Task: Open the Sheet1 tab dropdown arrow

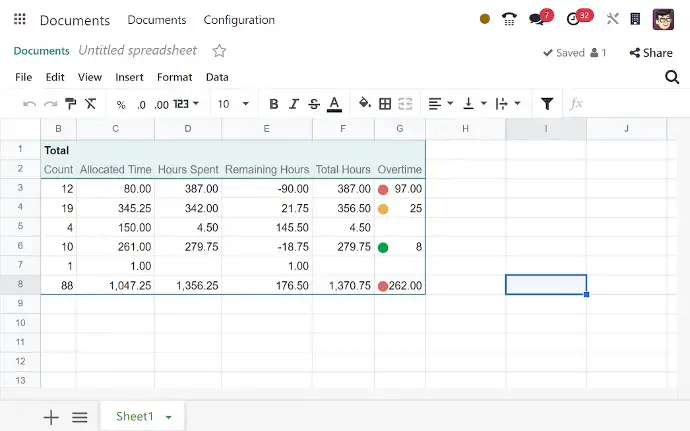Action: pos(169,417)
